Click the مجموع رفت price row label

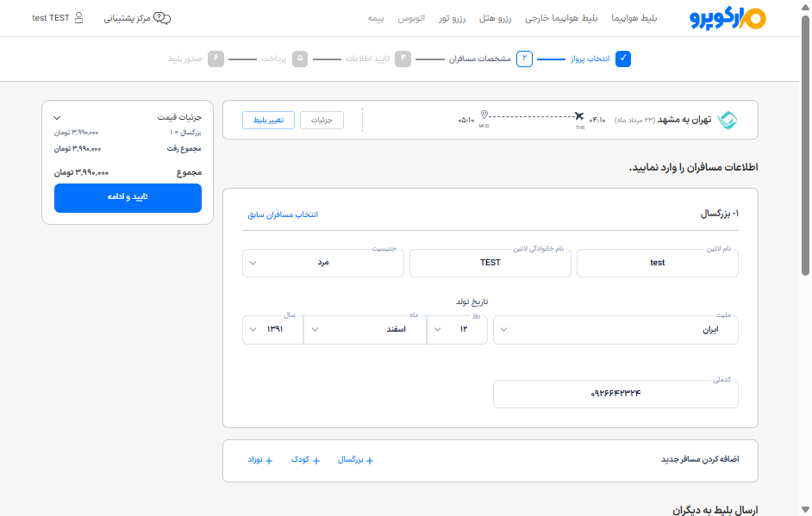[x=184, y=149]
